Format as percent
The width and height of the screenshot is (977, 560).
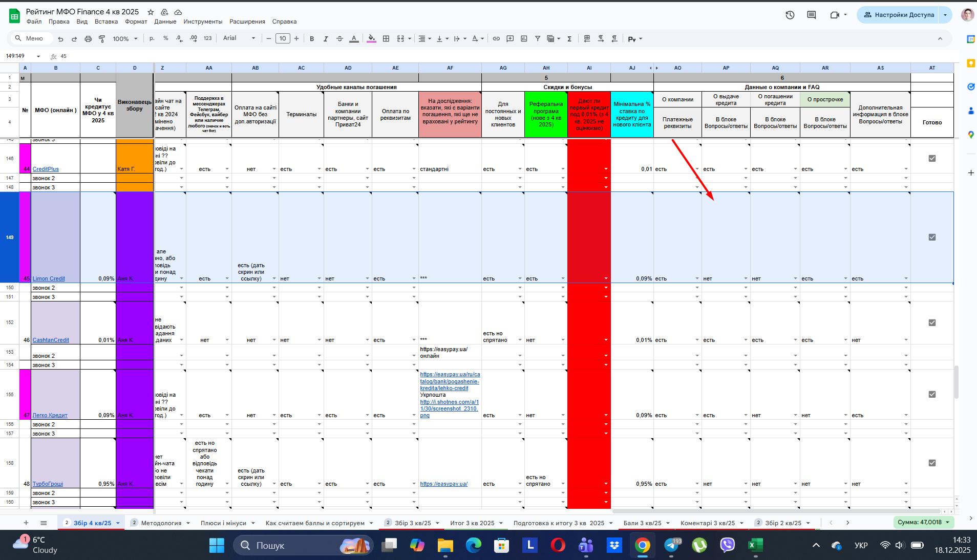tap(166, 38)
